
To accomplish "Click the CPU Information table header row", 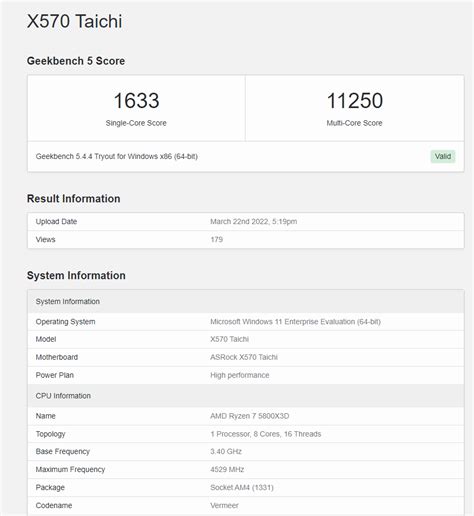I will pyautogui.click(x=246, y=396).
